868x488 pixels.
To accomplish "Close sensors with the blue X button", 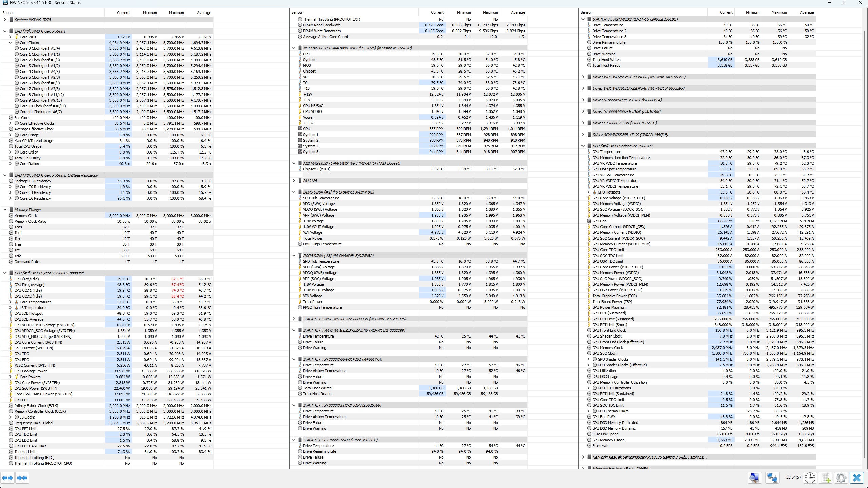I will tap(857, 478).
